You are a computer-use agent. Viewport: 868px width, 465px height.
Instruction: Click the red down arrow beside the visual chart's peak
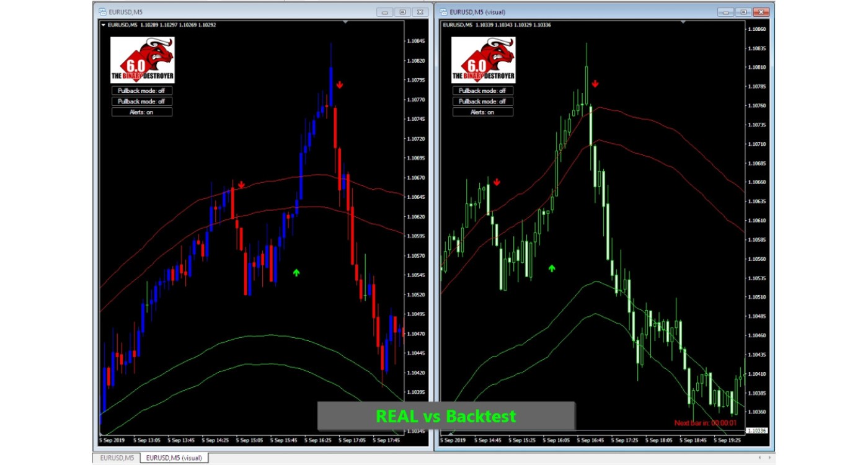(595, 84)
